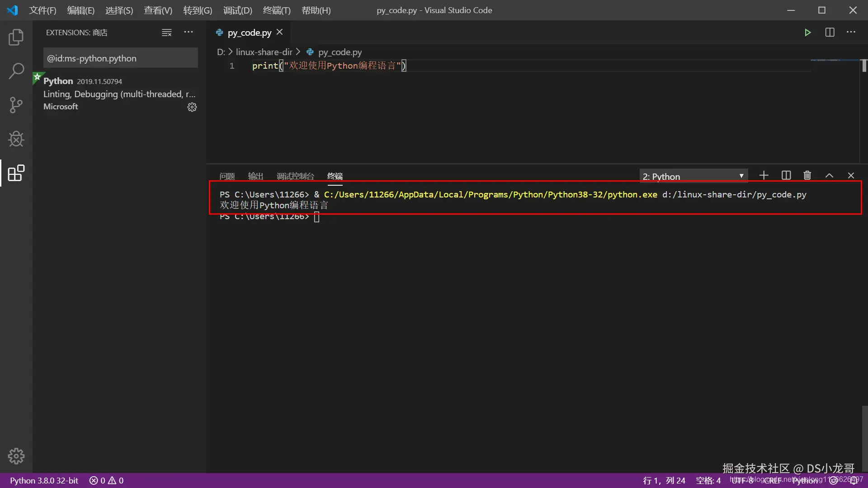This screenshot has height=488, width=868.
Task: Maximize the terminal panel with chevron
Action: [x=829, y=175]
